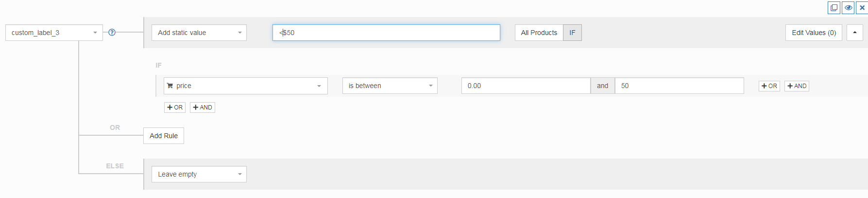
Task: Click the Add Rule button
Action: coord(164,136)
